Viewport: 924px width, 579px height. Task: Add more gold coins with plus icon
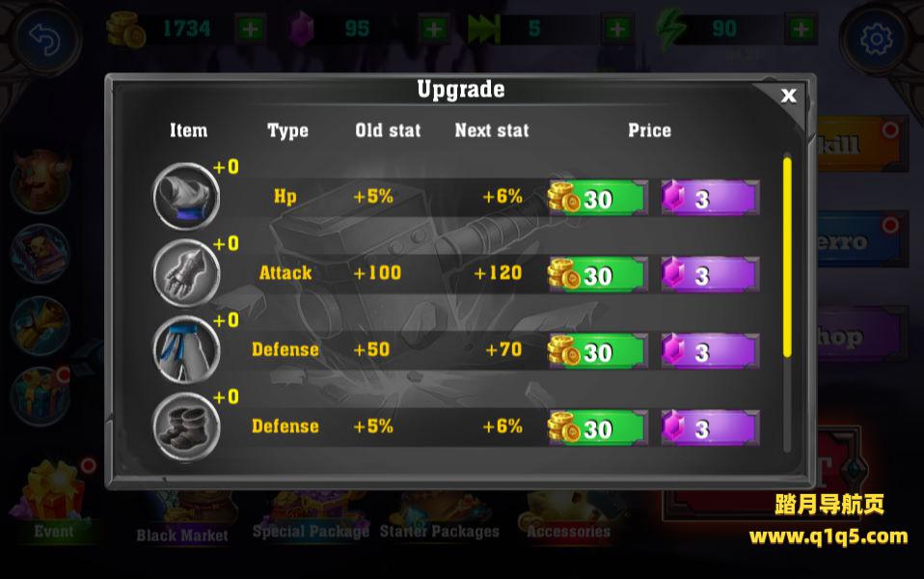(250, 28)
